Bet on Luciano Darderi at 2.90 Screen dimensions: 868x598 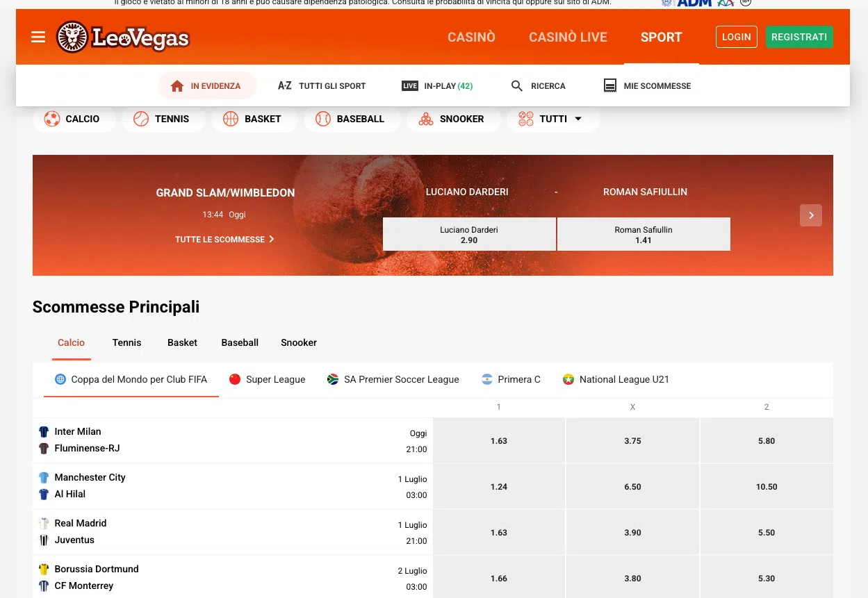469,234
